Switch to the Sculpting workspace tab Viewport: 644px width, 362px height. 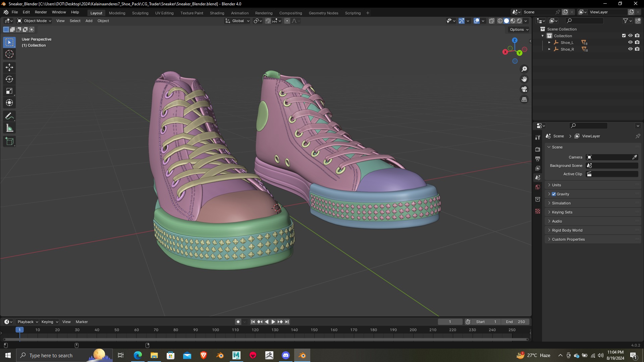pyautogui.click(x=140, y=13)
